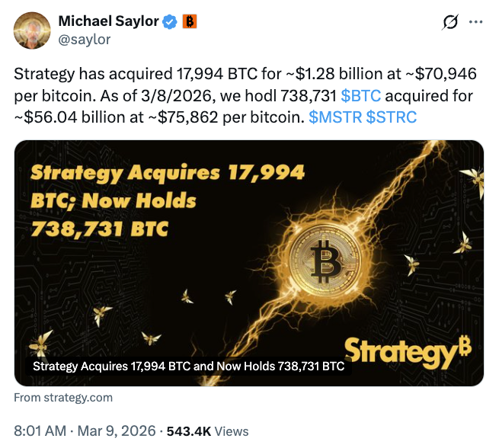Click the orange Bitcoin affiliate badge

tap(189, 21)
